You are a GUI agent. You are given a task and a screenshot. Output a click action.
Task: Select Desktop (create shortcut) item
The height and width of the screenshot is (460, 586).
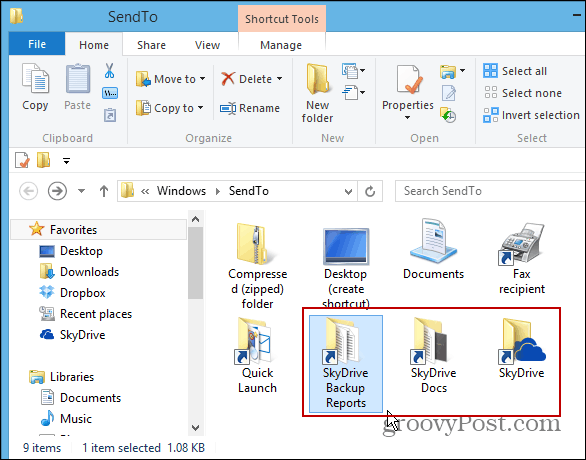coord(346,268)
